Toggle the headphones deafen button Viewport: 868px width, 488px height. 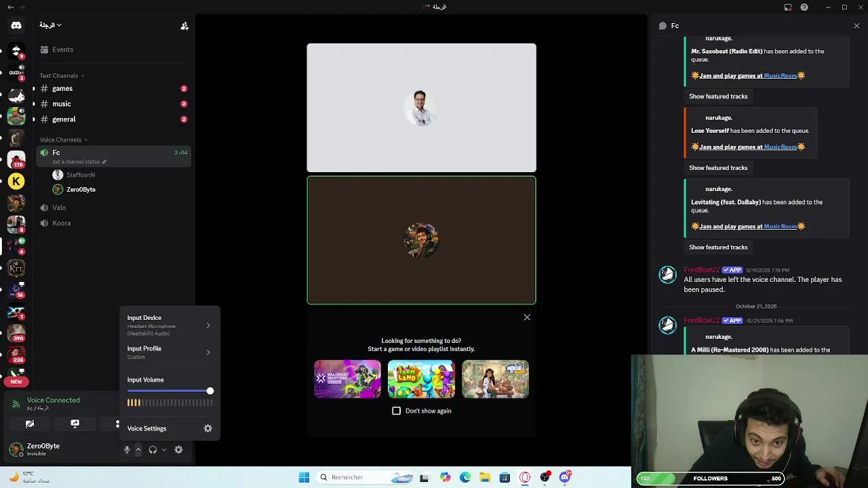[153, 449]
